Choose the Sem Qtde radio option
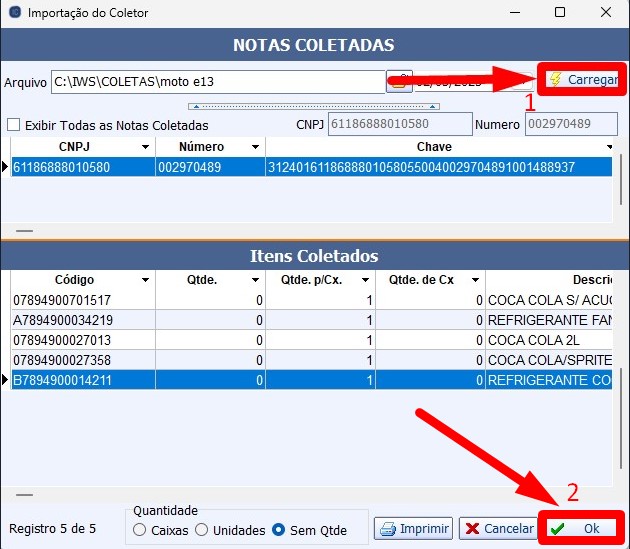Image resolution: width=630 pixels, height=549 pixels. (279, 529)
